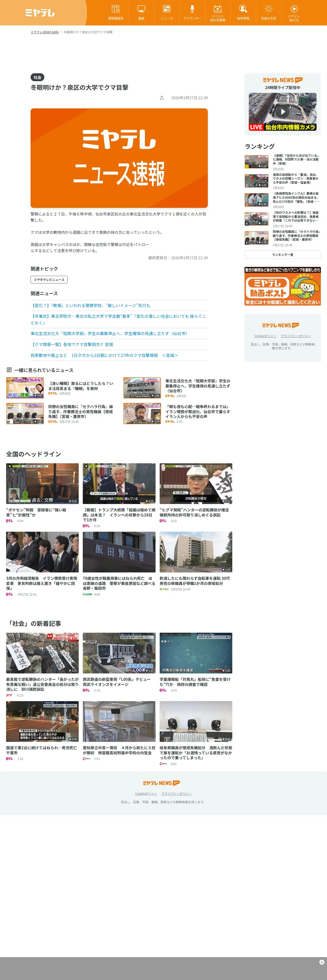The height and width of the screenshot is (980, 327).
Task: Open related link 卒業式 東北学院大
Action: coord(119,319)
